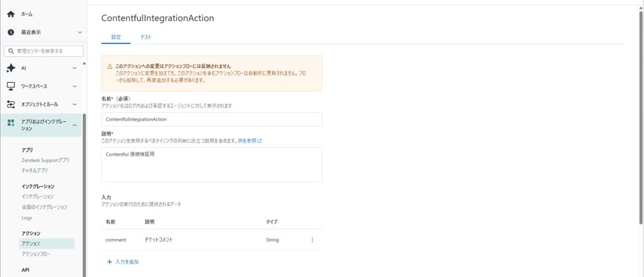Expand the オブジェクトとルール section chevron
This screenshot has width=644, height=277.
pyautogui.click(x=74, y=105)
